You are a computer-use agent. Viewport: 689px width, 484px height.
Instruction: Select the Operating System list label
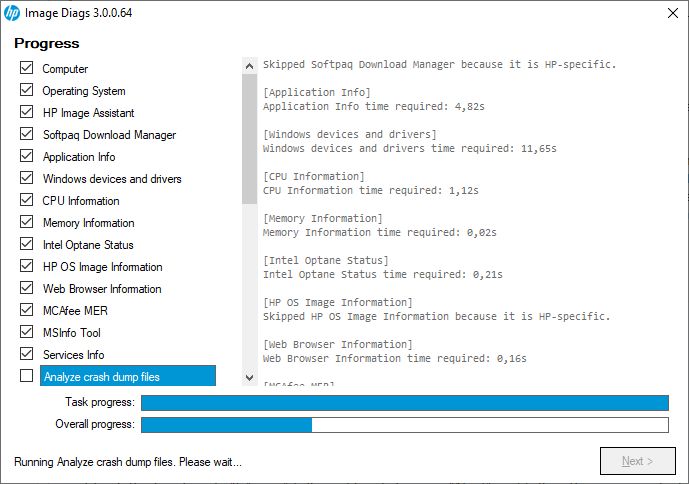pos(84,91)
